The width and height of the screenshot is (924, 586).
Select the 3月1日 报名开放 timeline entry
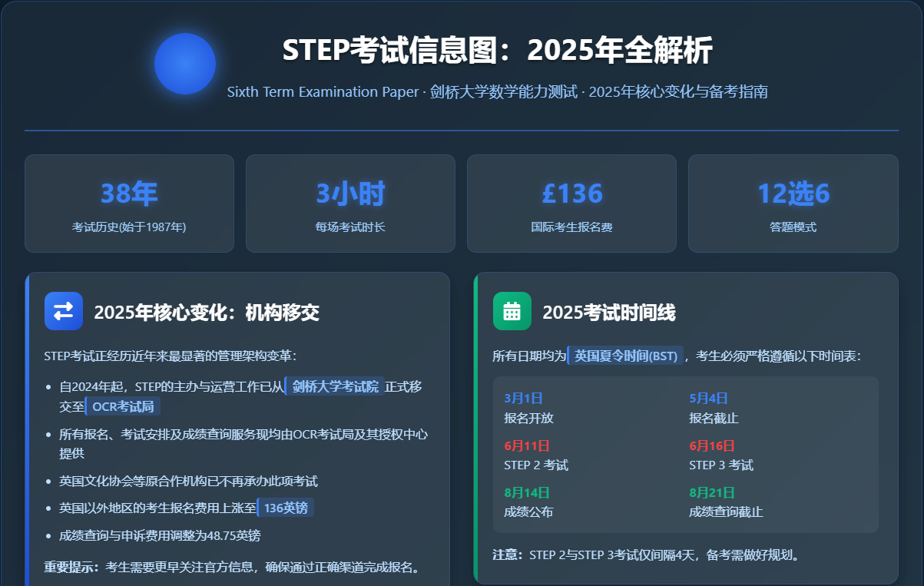tap(528, 408)
